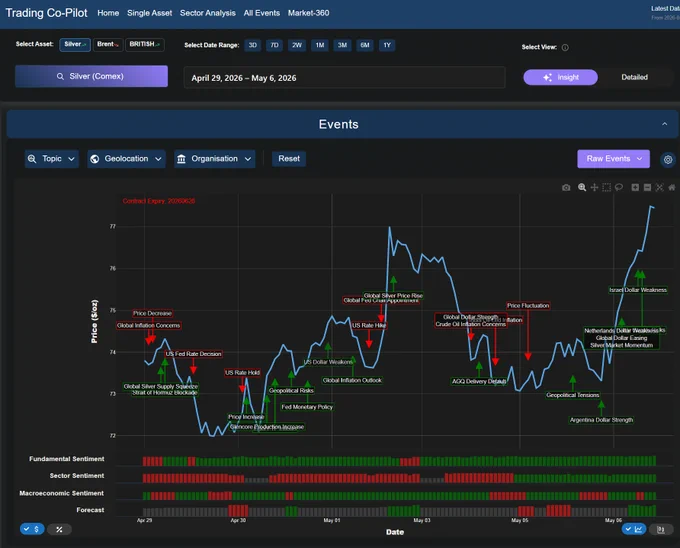Open the Organisation filter dropdown
This screenshot has height=548, width=680.
point(215,159)
